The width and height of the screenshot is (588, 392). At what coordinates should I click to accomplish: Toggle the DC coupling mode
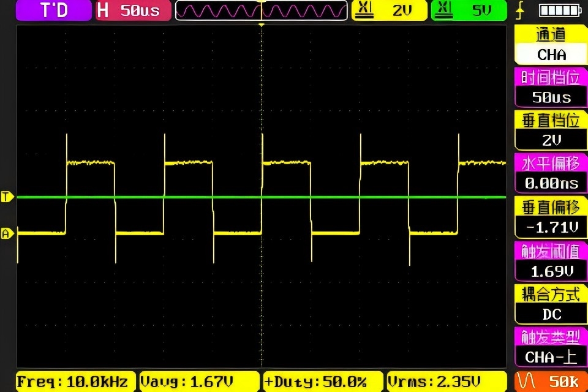551,314
